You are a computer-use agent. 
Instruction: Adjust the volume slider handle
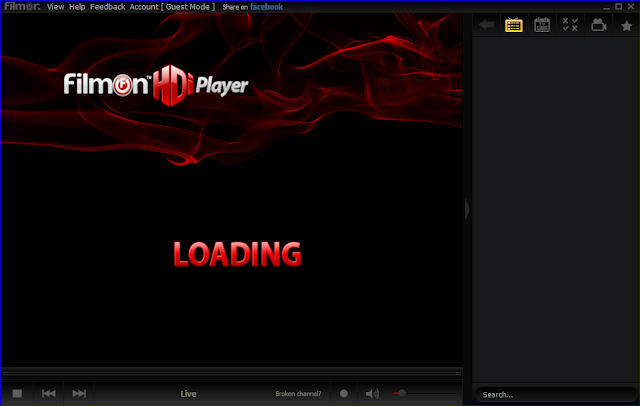402,393
